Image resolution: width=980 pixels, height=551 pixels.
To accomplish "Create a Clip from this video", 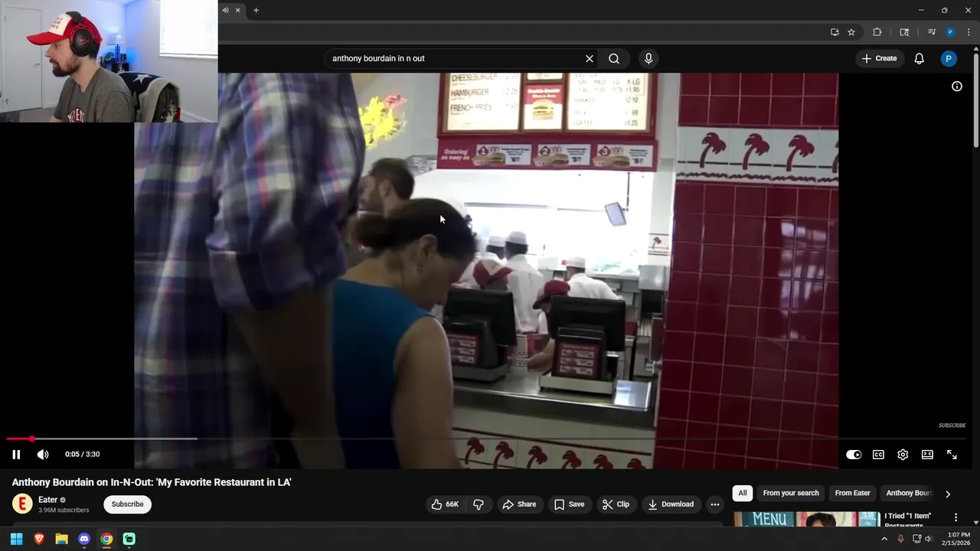I will (616, 504).
